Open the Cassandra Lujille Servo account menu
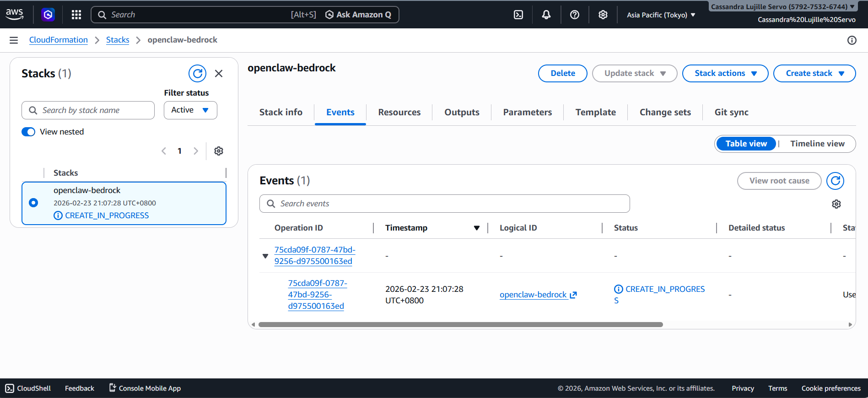 (782, 7)
